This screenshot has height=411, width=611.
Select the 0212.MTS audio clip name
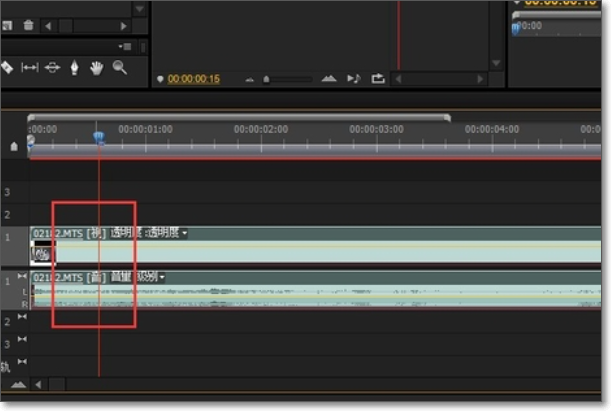coord(58,278)
